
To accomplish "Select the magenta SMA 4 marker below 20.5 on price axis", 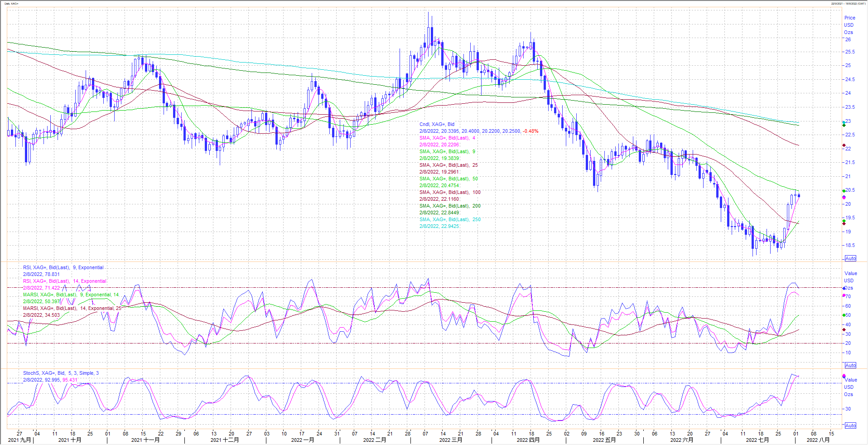I will [x=844, y=198].
